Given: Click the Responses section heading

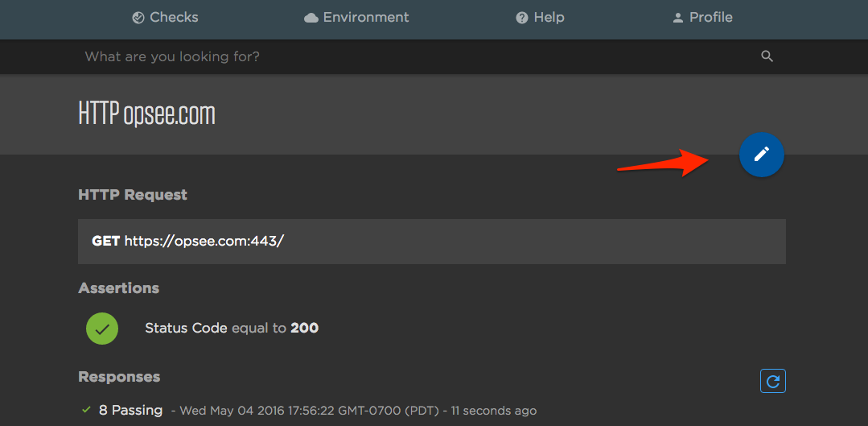Looking at the screenshot, I should pyautogui.click(x=119, y=377).
